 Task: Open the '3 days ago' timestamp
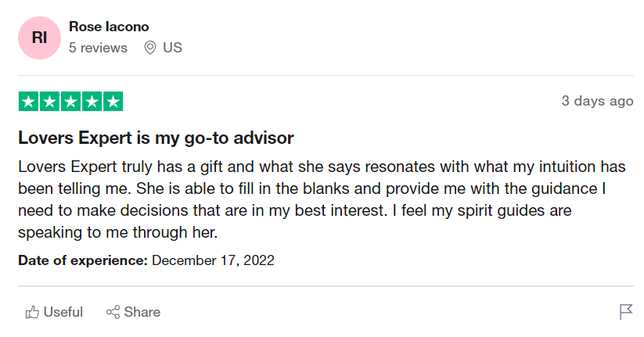tap(597, 101)
